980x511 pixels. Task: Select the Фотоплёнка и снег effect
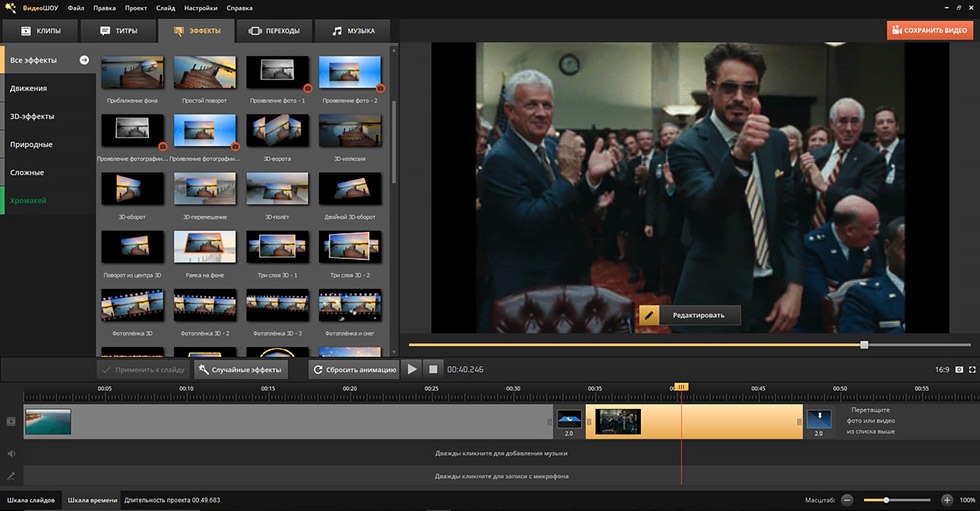(x=350, y=305)
